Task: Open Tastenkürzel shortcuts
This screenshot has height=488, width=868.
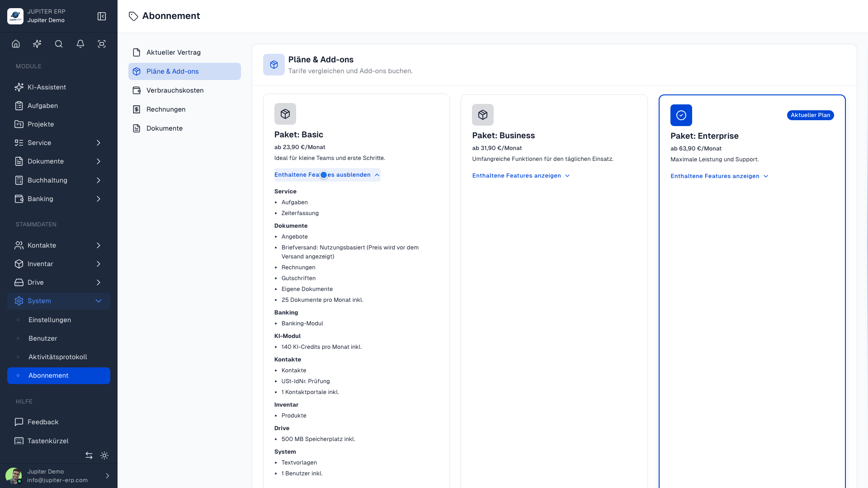Action: click(x=59, y=441)
